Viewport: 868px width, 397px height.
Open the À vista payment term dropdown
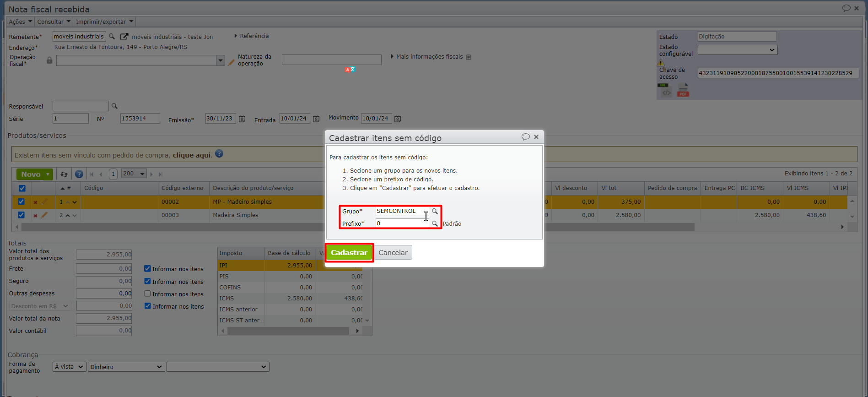(x=70, y=367)
